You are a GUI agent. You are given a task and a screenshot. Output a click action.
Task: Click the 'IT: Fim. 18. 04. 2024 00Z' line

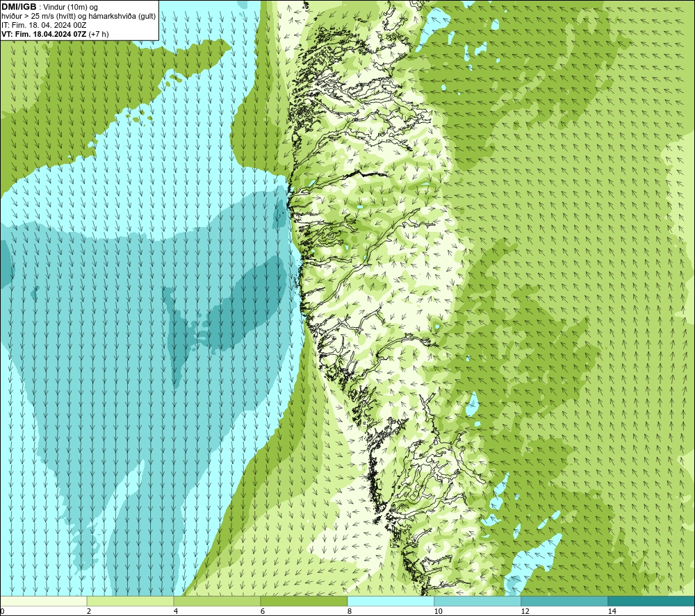coord(44,25)
